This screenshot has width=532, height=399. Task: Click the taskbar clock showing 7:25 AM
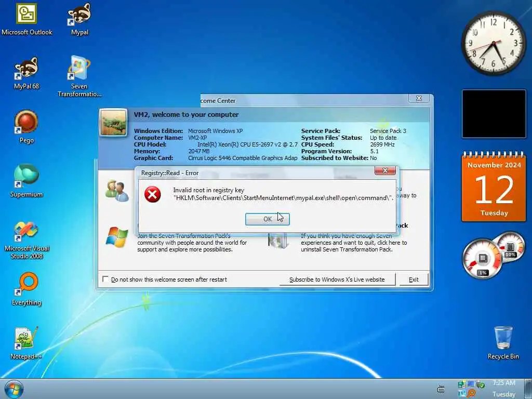point(504,389)
